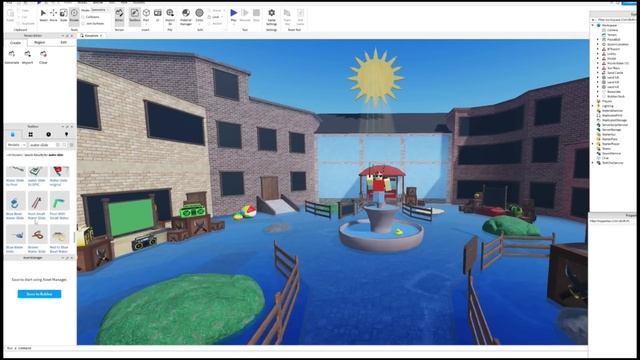Open the Toolbox search filter options icon

tap(71, 145)
